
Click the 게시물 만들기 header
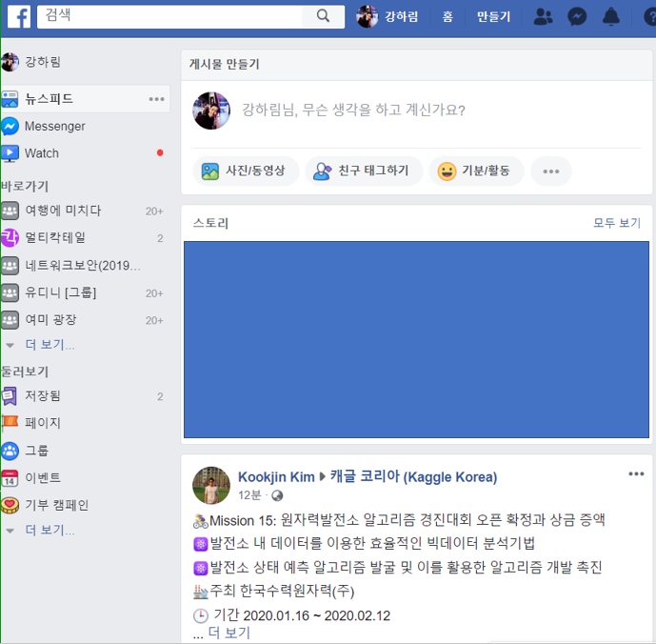click(x=225, y=64)
